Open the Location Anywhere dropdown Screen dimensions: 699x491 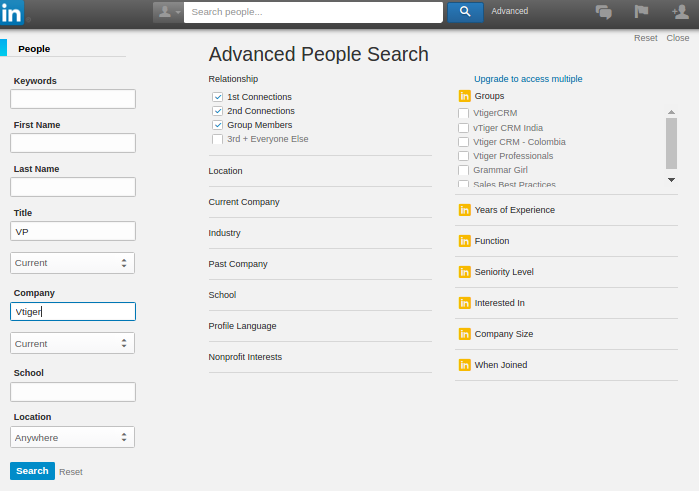[72, 437]
